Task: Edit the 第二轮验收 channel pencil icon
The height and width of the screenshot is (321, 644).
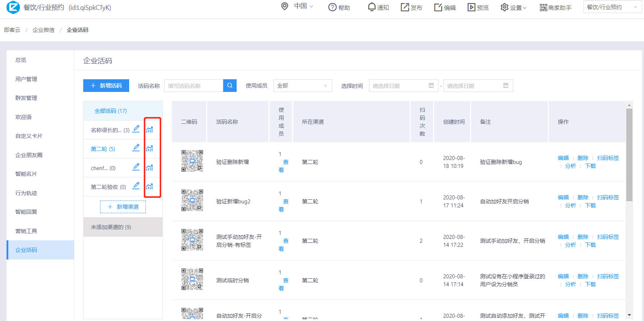Action: [x=136, y=186]
